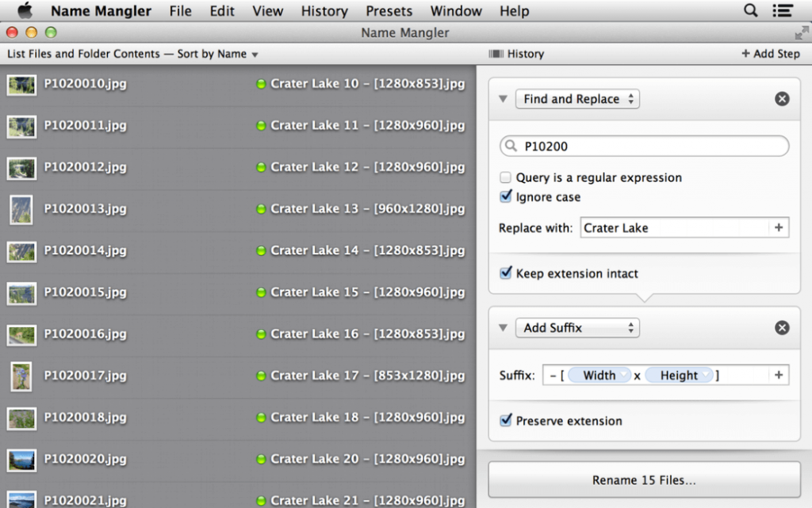Click the History barcode icon
This screenshot has height=508, width=812.
coord(496,54)
